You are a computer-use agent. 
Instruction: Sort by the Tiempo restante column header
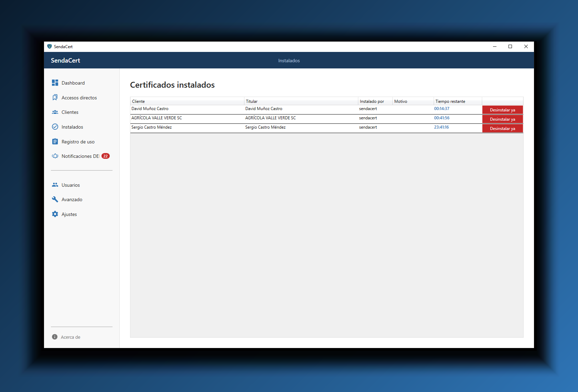point(458,101)
